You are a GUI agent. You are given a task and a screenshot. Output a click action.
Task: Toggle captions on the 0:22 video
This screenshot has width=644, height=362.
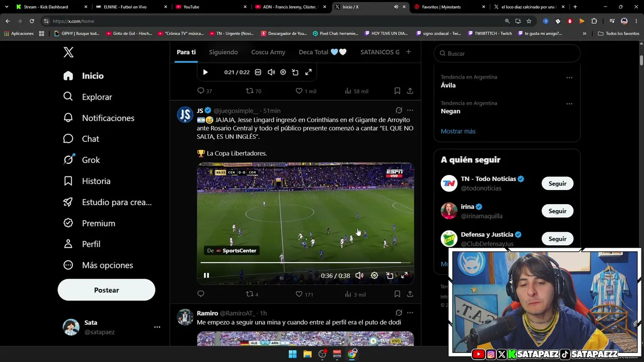[x=258, y=72]
